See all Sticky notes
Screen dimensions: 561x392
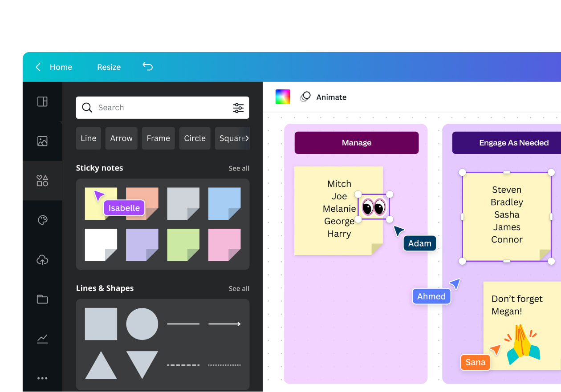(x=239, y=168)
